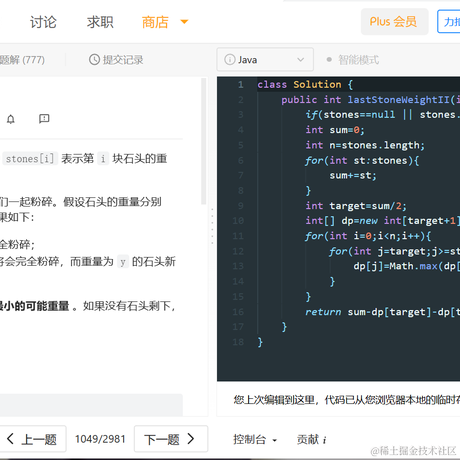Screen dimensions: 460x460
Task: Click the code line int n=stones.length;
Action: [365, 145]
